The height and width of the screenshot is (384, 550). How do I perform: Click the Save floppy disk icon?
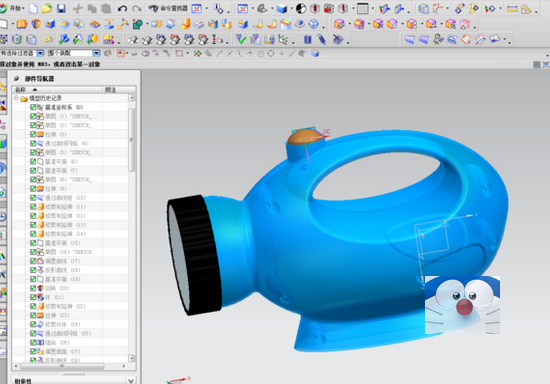coord(61,8)
